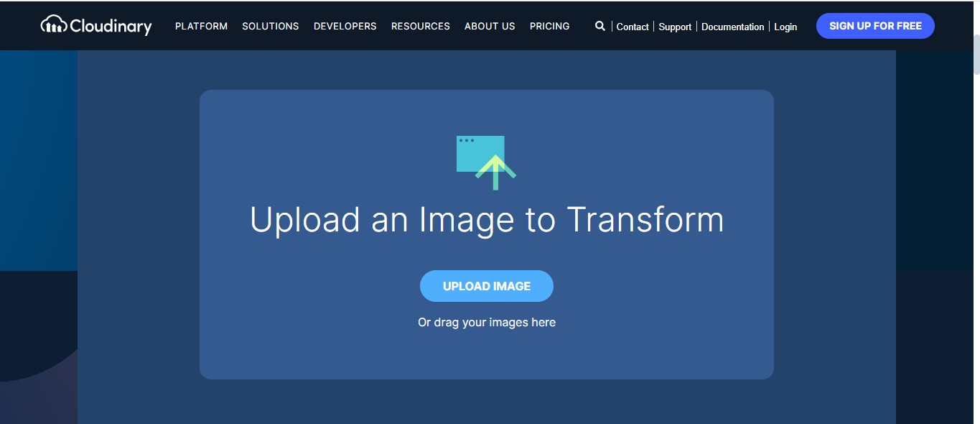Open the About Us menu
Screen dimensions: 980x424
point(490,26)
